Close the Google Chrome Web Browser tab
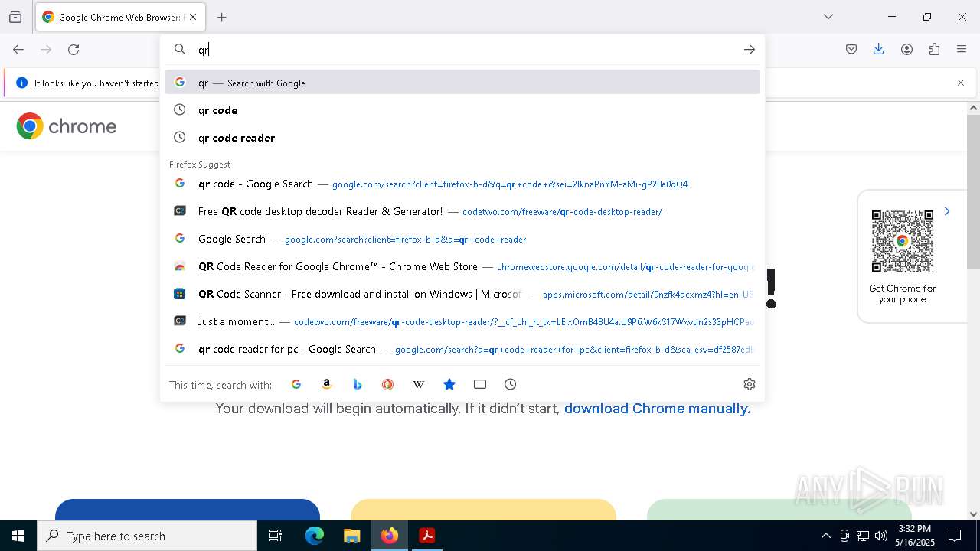The height and width of the screenshot is (551, 980). 193,17
